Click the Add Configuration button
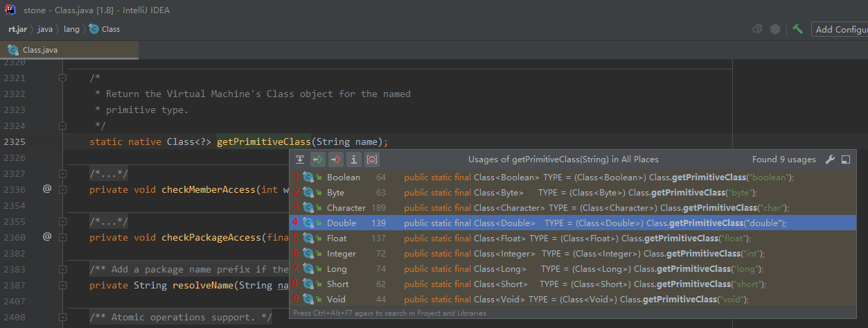The height and width of the screenshot is (328, 868). pos(840,29)
